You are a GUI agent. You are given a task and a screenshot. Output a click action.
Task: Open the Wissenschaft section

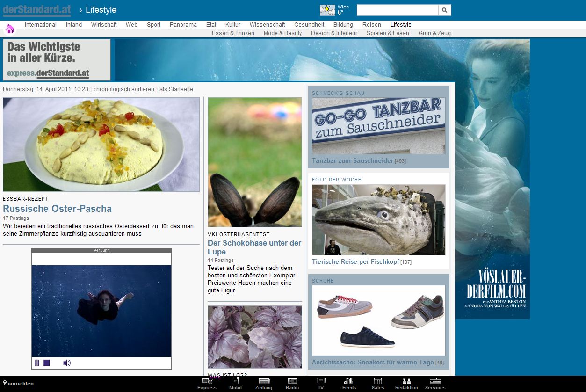tap(267, 25)
